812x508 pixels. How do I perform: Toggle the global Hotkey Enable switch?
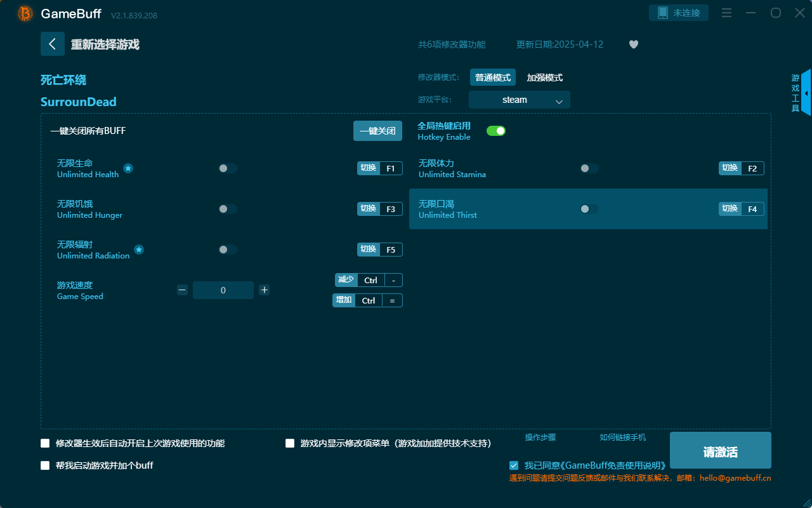pyautogui.click(x=496, y=131)
